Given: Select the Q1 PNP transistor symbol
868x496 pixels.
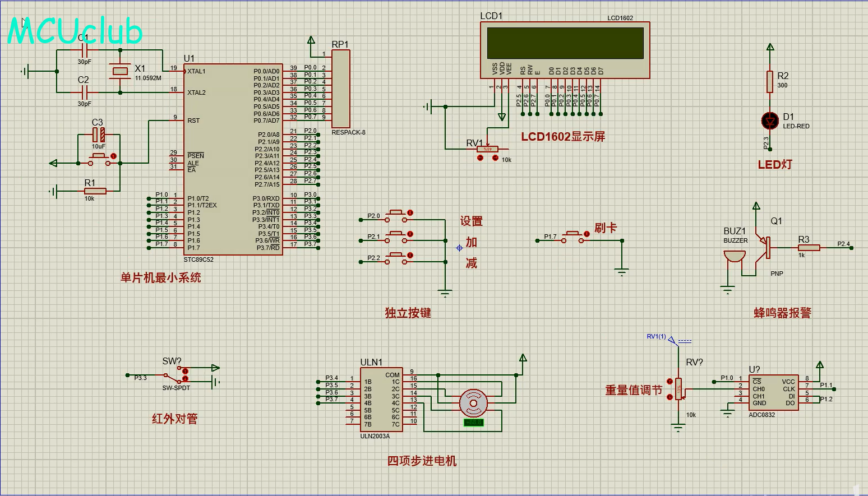Looking at the screenshot, I should coord(764,247).
